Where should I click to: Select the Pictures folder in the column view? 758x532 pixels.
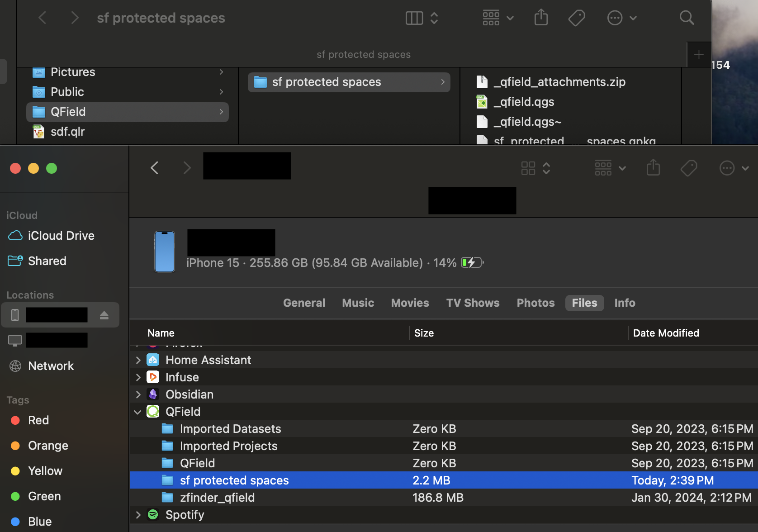[x=128, y=72]
